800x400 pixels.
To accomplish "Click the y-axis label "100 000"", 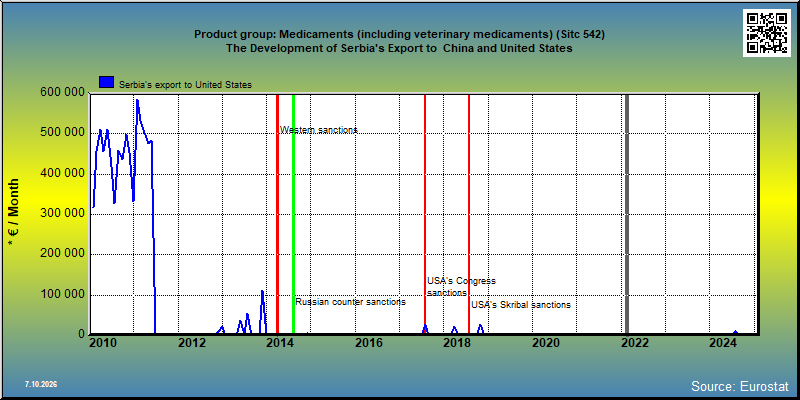I will (62, 294).
